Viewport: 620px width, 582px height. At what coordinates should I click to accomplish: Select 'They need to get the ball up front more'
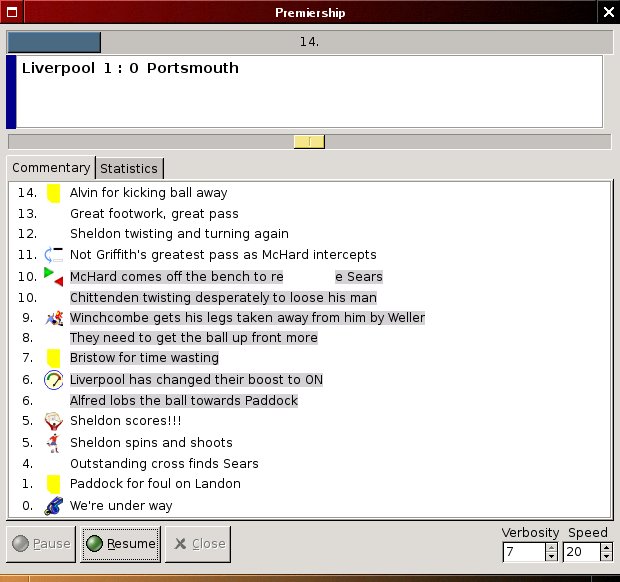194,338
